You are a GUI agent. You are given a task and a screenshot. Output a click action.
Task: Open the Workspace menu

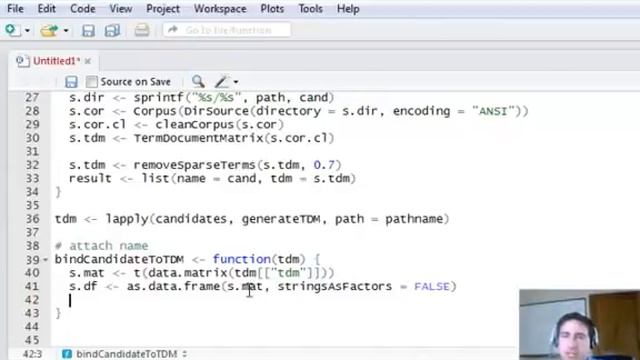(220, 9)
